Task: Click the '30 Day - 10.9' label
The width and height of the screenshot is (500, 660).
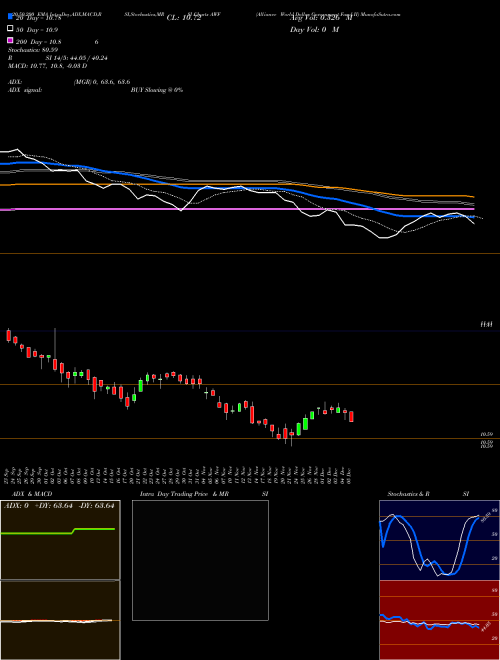Action: pyautogui.click(x=37, y=30)
